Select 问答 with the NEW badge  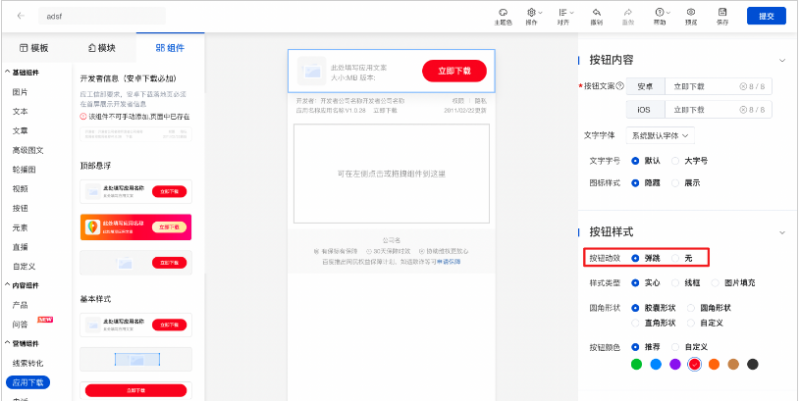pos(20,324)
